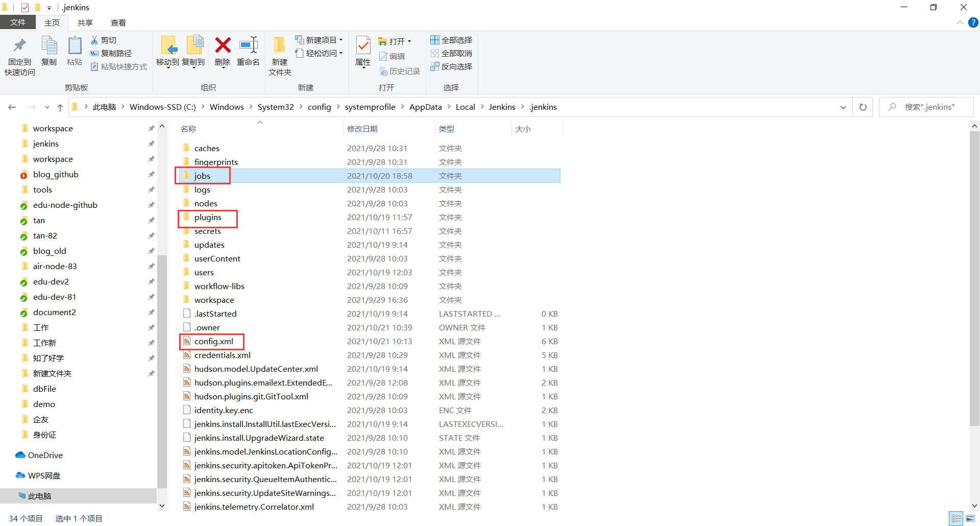Click Copy to (复制到) icon
The height and width of the screenshot is (526, 980).
coord(194,46)
